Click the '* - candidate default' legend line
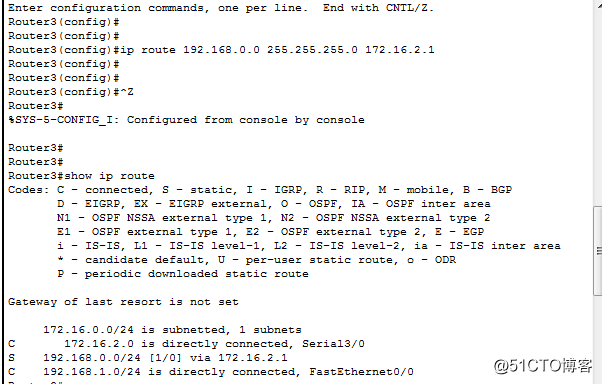Image resolution: width=602 pixels, height=384 pixels. 256,260
